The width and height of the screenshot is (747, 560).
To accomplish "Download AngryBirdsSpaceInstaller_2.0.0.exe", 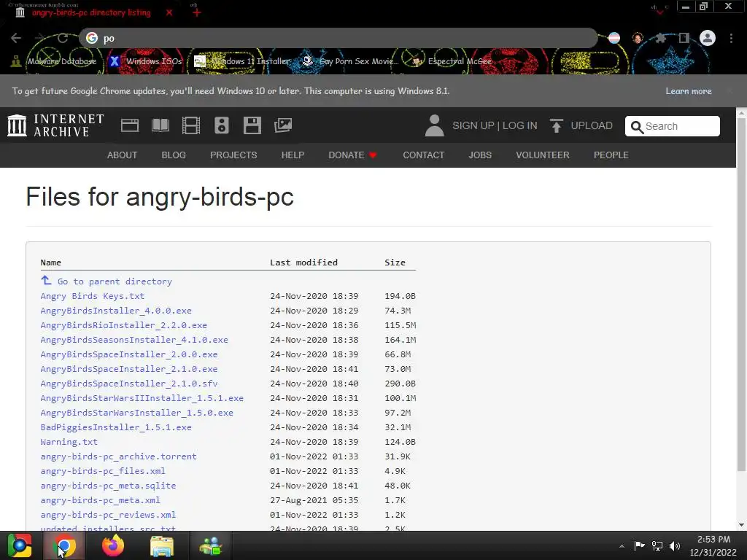I will pos(129,354).
